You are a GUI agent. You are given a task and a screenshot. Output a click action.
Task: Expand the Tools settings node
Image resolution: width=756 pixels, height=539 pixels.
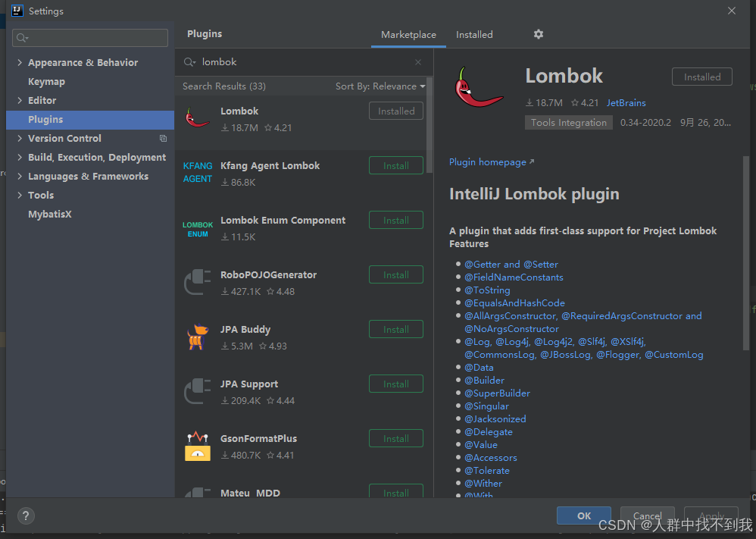pyautogui.click(x=20, y=196)
